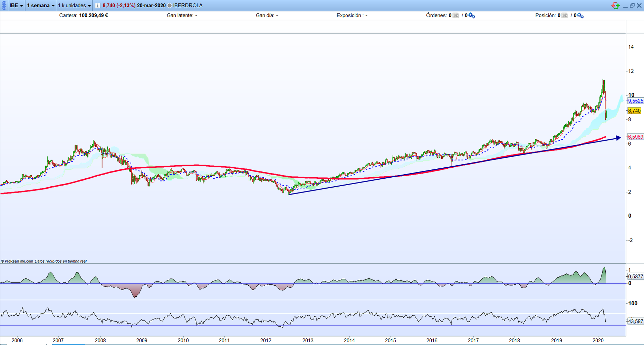644x345 pixels.
Task: Change the 1 semana timeframe dropdown
Action: [x=41, y=6]
